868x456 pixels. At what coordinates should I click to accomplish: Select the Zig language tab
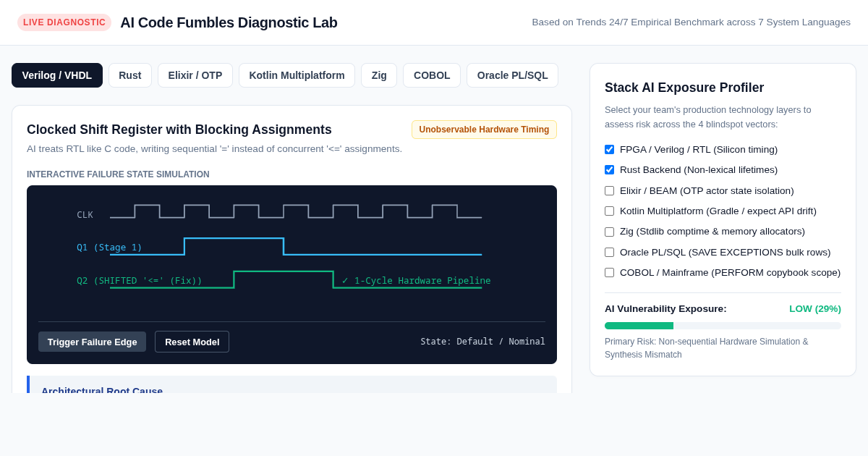379,75
